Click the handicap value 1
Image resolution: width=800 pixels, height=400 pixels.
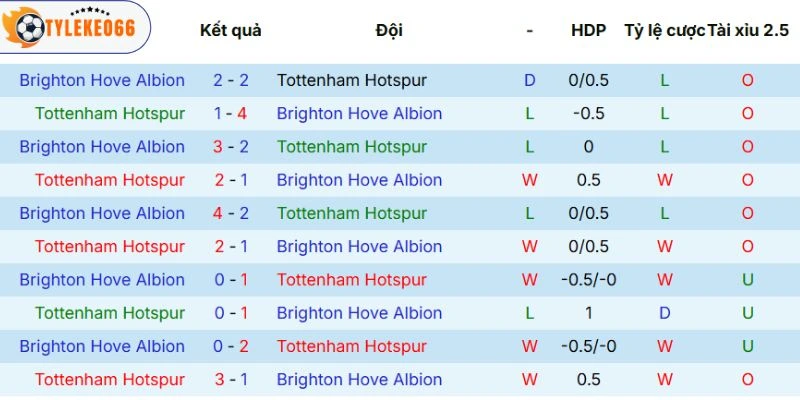[x=588, y=313]
